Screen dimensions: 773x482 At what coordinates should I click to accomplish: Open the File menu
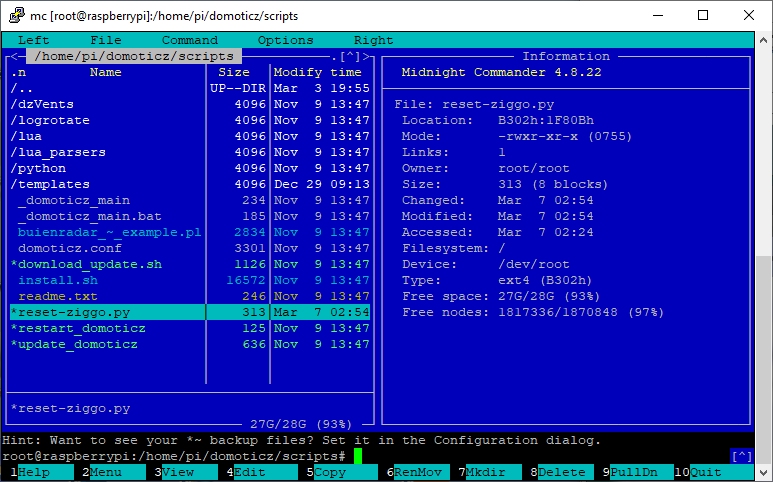(105, 40)
